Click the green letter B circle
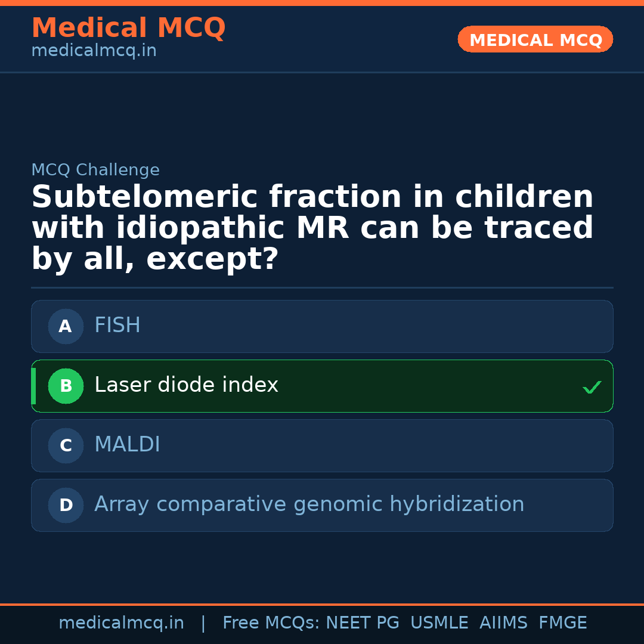 tap(66, 386)
